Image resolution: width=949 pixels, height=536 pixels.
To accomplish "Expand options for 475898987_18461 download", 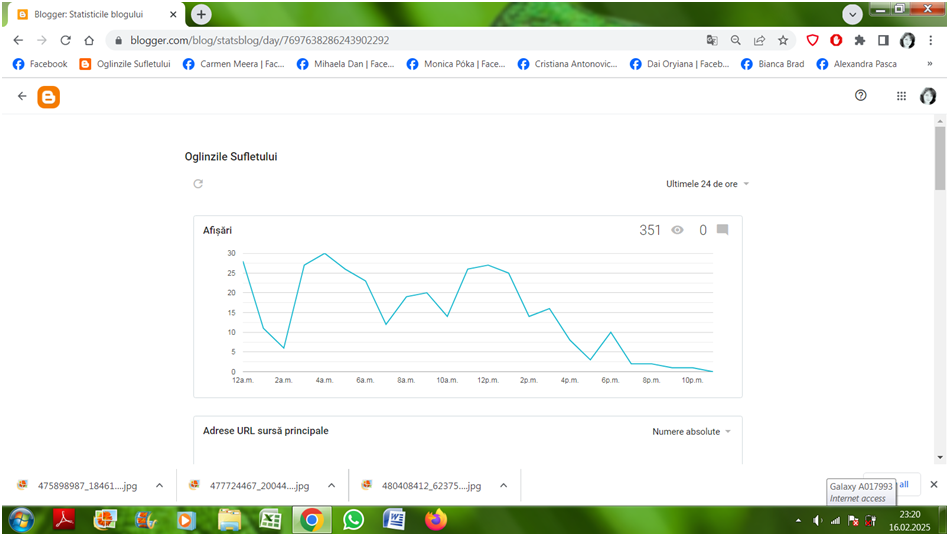I will [159, 485].
